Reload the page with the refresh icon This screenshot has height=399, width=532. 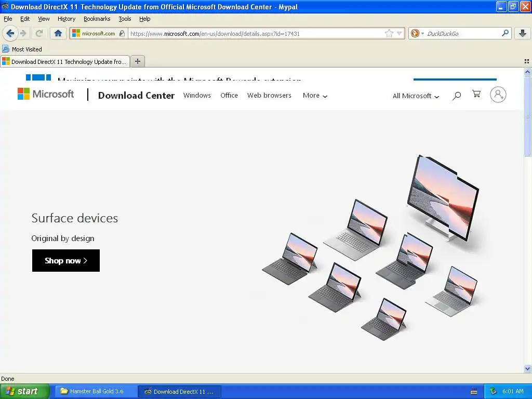tap(39, 33)
